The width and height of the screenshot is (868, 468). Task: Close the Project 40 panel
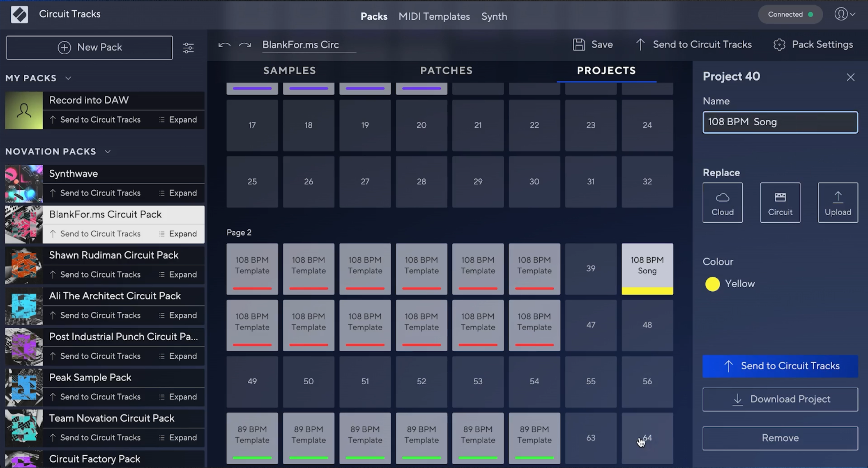point(850,77)
